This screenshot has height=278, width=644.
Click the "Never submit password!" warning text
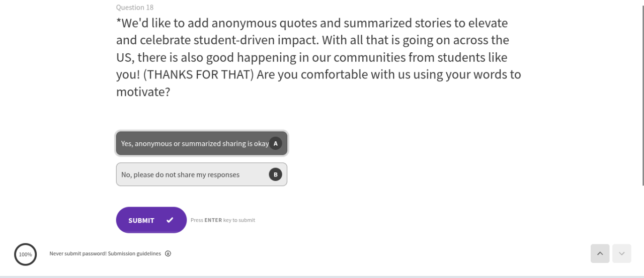(78, 254)
